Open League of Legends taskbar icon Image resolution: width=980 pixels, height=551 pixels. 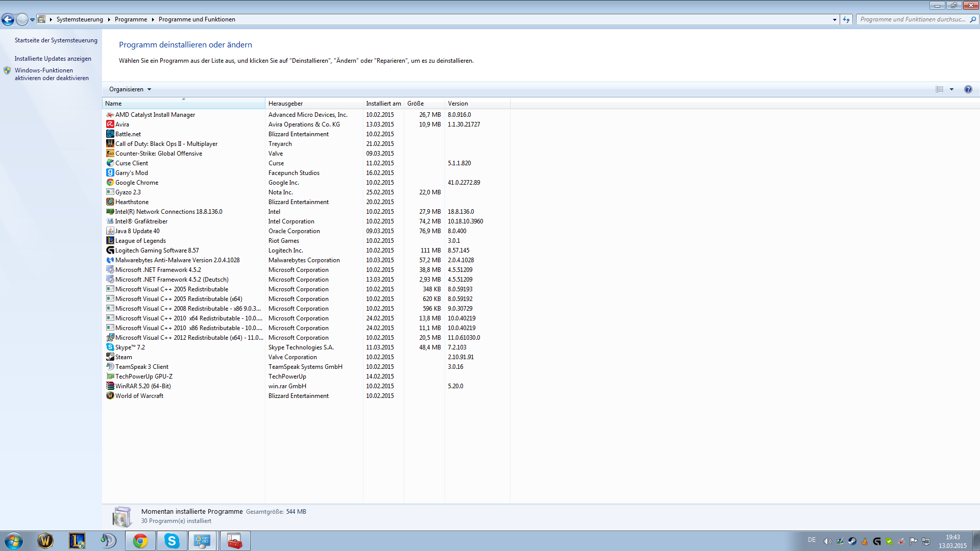click(x=77, y=541)
